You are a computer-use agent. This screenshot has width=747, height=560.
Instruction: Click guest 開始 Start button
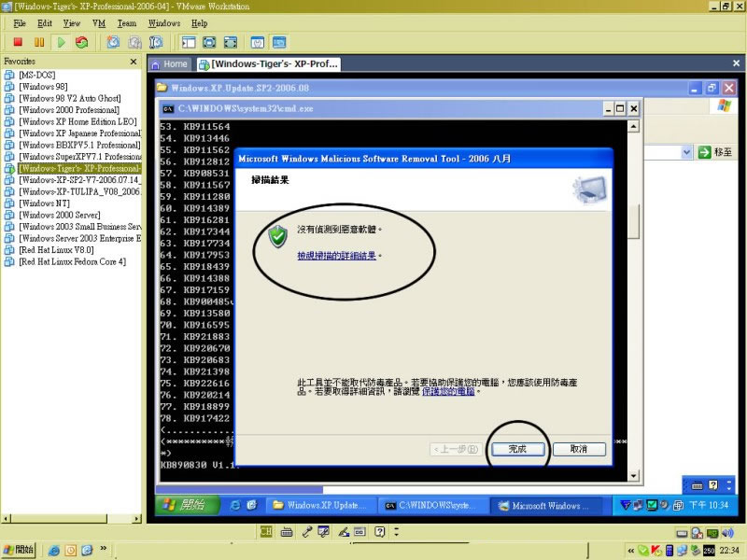point(187,505)
